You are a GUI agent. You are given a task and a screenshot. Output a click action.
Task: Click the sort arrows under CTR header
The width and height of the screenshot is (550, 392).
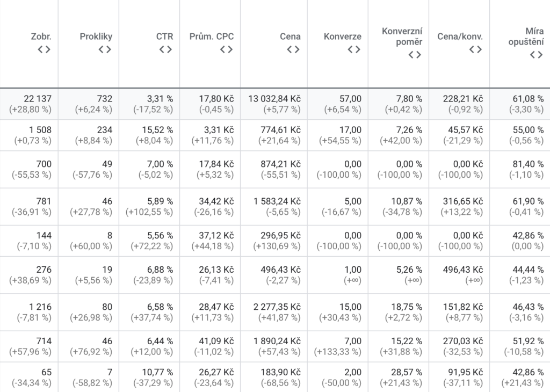165,49
